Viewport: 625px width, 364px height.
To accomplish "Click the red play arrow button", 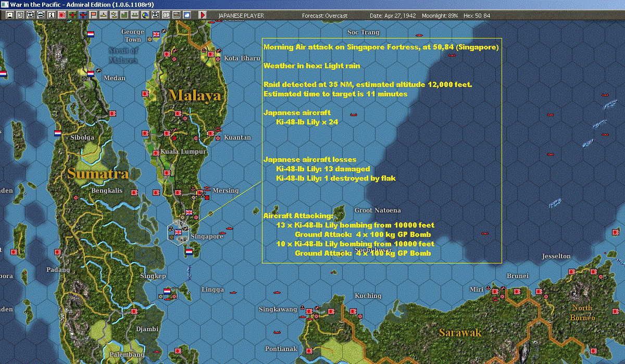I will point(203,15).
